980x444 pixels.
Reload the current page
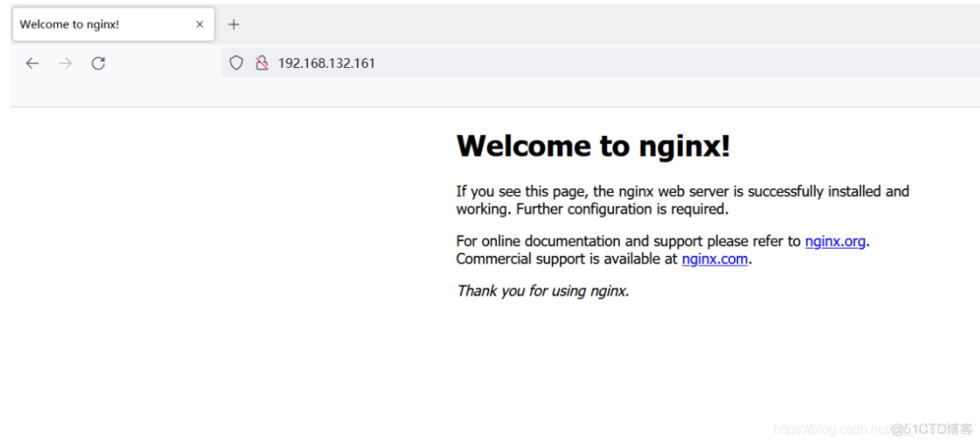(98, 63)
